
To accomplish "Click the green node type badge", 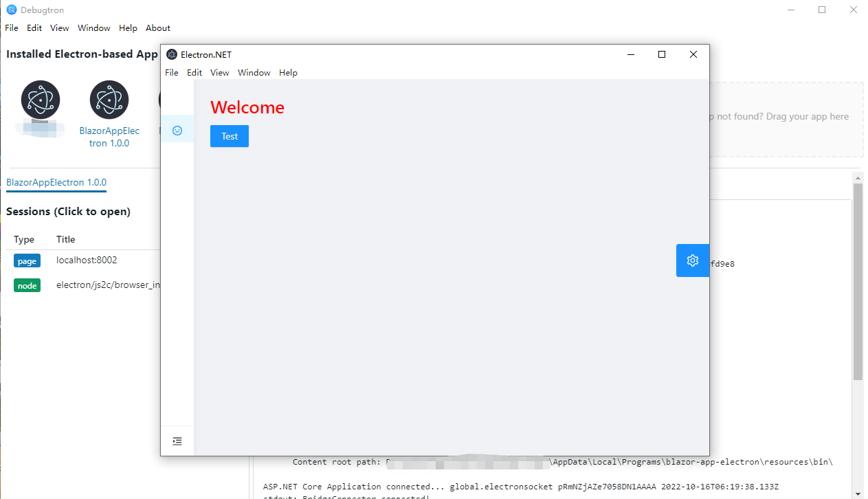I will (27, 285).
